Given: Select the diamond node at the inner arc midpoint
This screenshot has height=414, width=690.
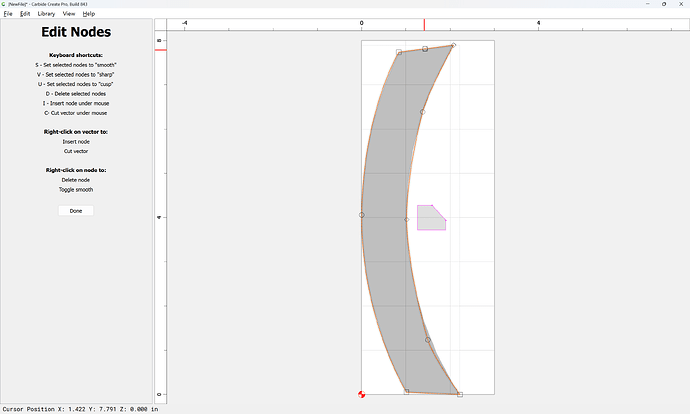Looking at the screenshot, I should [407, 219].
